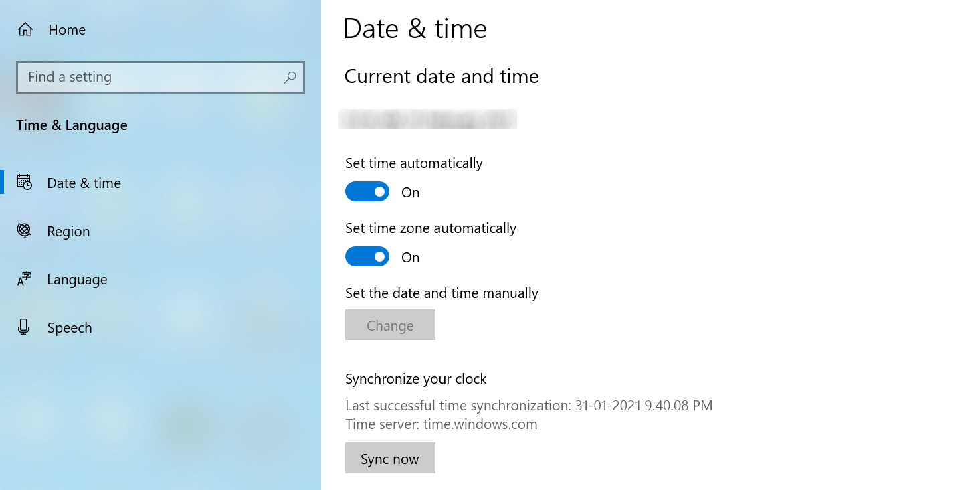
Task: Select Date & time in sidebar
Action: (84, 183)
